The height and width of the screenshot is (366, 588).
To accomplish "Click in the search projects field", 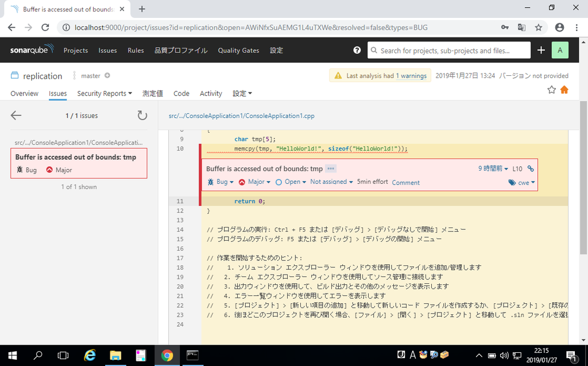I will [449, 51].
